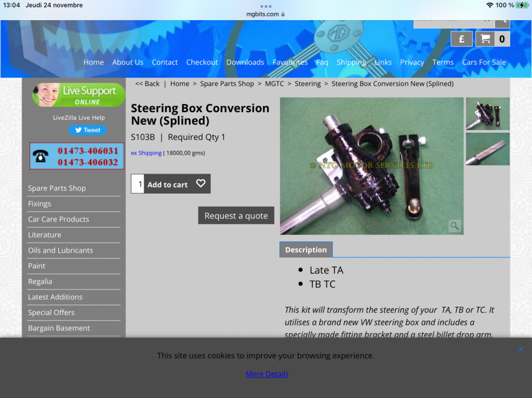532x398 pixels.
Task: Open Fixings category in sidebar
Action: pos(39,204)
